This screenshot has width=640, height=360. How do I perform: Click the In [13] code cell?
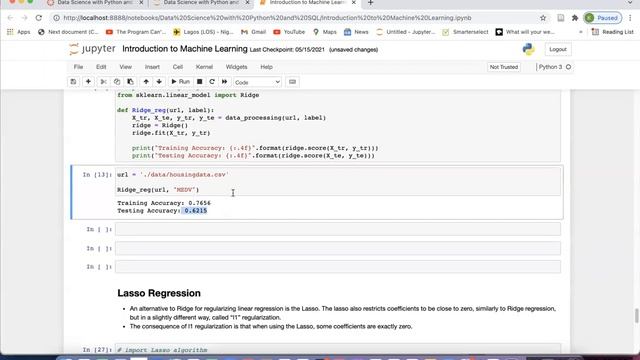tap(338, 182)
